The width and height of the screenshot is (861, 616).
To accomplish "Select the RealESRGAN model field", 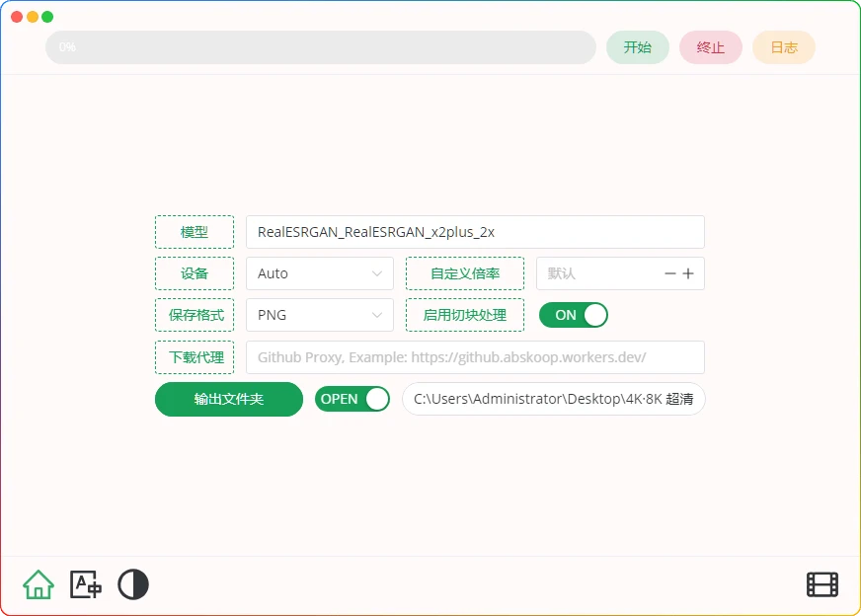I will click(475, 232).
